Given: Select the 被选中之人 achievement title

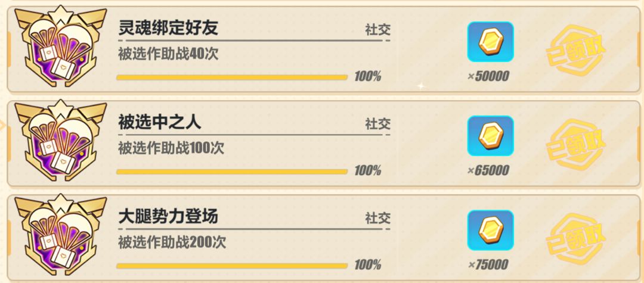Looking at the screenshot, I should click(160, 123).
